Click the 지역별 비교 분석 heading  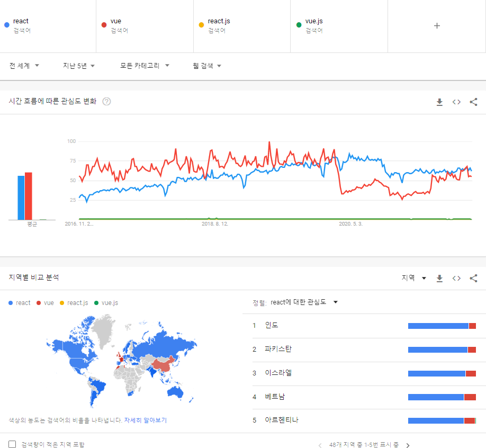point(34,277)
